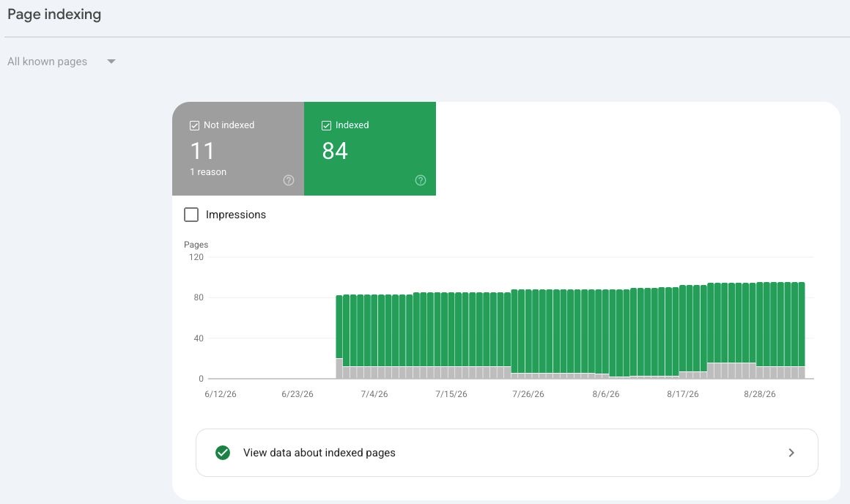
Task: Click the 8/6/26 axis date label
Action: tap(606, 394)
